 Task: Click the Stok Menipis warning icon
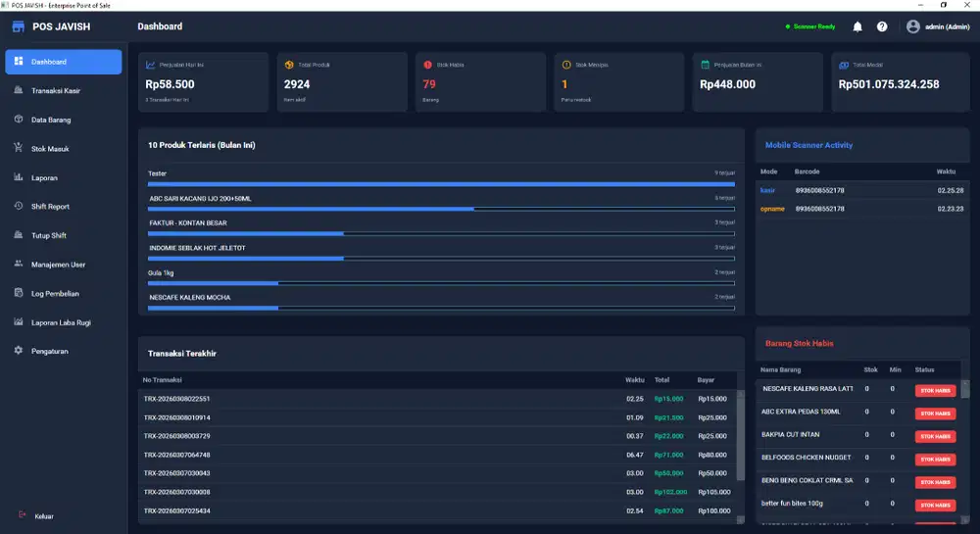(566, 66)
